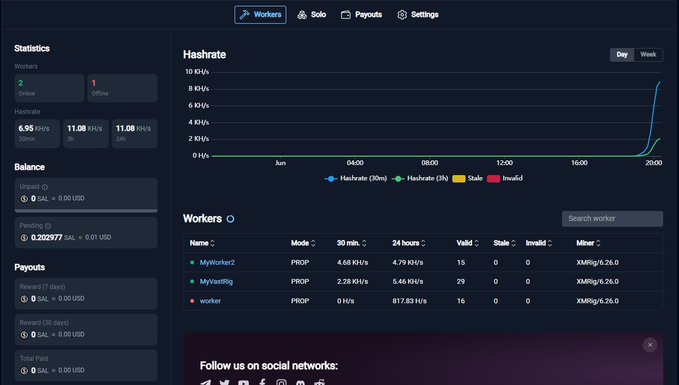Viewport: 679px width, 385px height.
Task: Click the Pending balance coin icon
Action: [x=24, y=238]
